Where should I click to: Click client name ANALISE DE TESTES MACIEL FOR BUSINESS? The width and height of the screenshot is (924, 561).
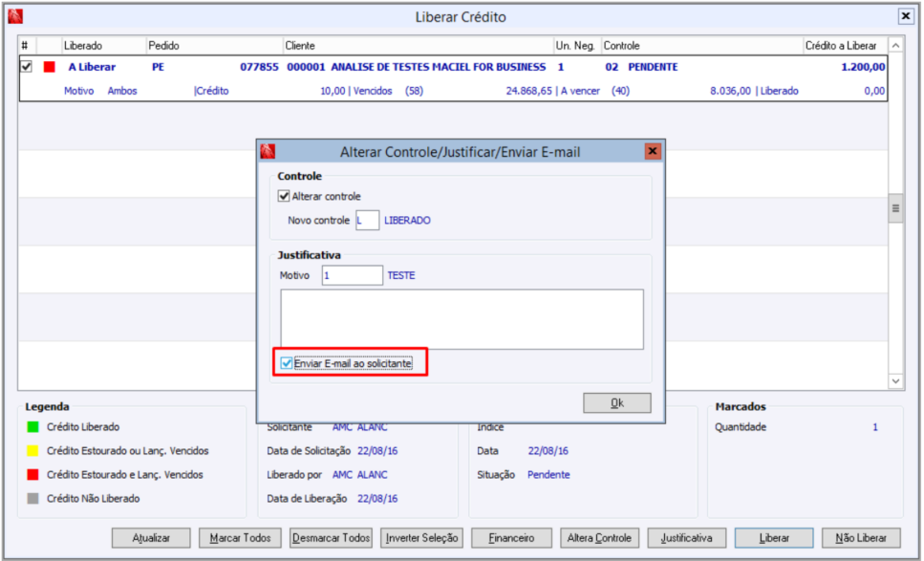(439, 67)
